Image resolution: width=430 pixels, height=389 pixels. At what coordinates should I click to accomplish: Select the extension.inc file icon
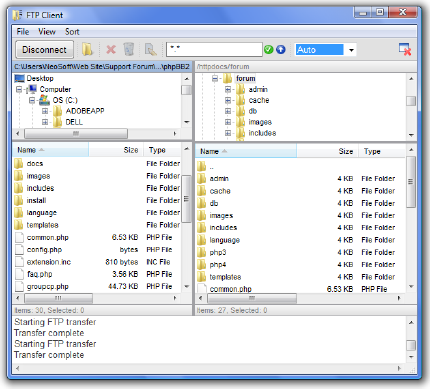(20, 262)
